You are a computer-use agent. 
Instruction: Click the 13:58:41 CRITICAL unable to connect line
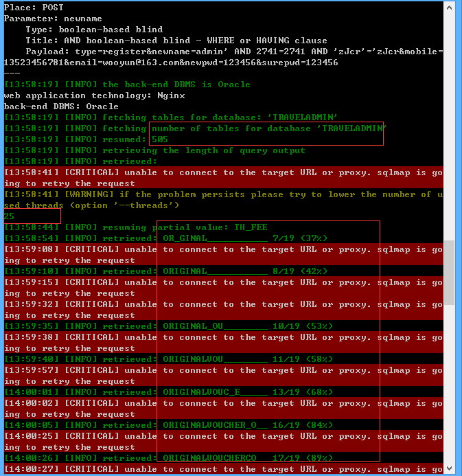224,178
